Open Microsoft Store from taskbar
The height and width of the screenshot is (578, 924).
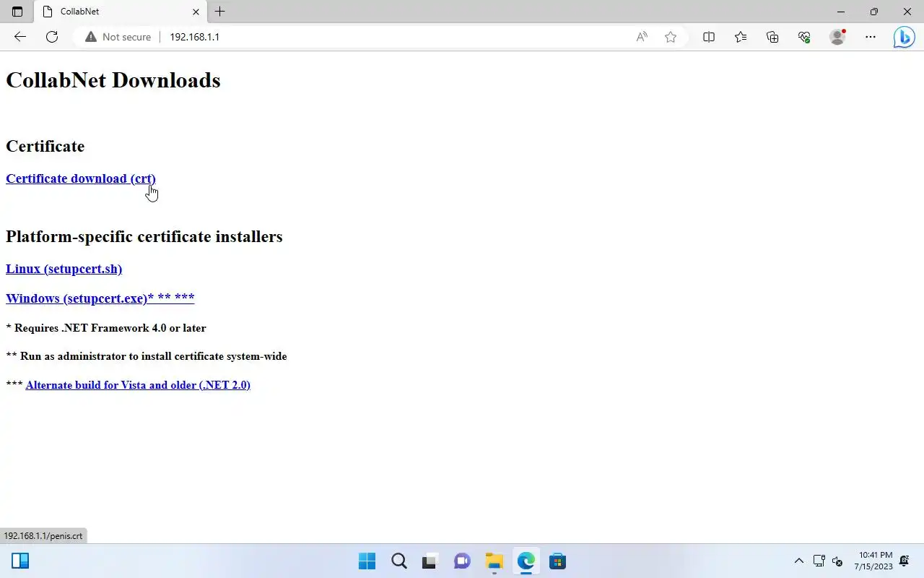[557, 561]
